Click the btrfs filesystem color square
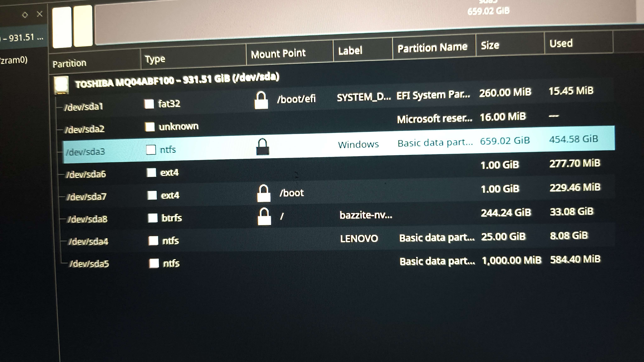 (153, 218)
